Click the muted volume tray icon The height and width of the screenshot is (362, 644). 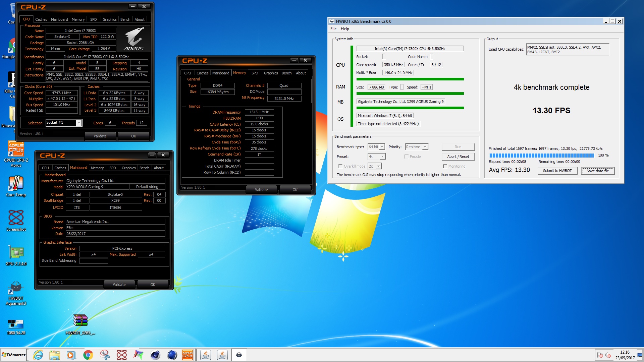tap(608, 355)
